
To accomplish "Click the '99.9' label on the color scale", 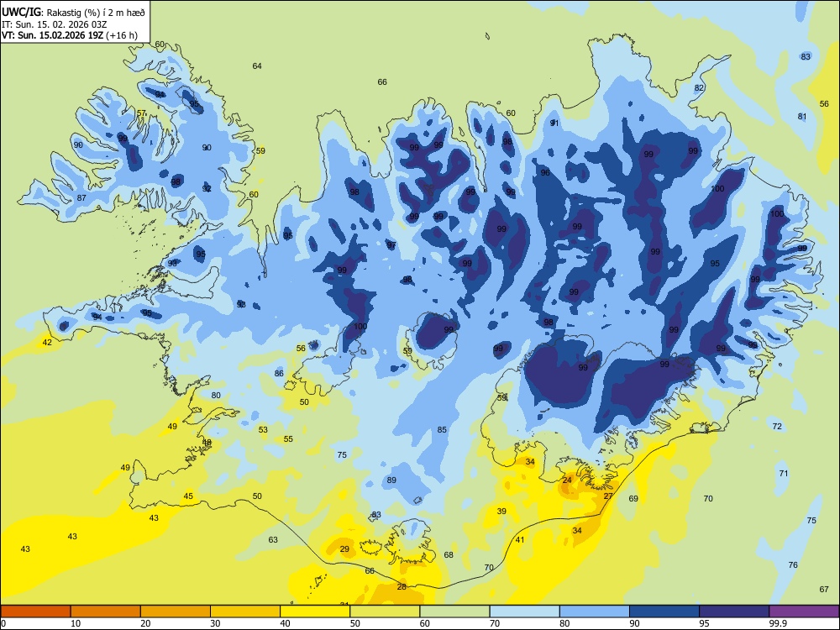I will pos(777,623).
